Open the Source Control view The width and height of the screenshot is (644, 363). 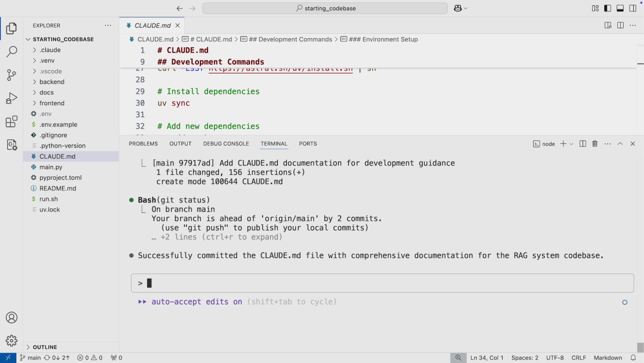point(11,75)
